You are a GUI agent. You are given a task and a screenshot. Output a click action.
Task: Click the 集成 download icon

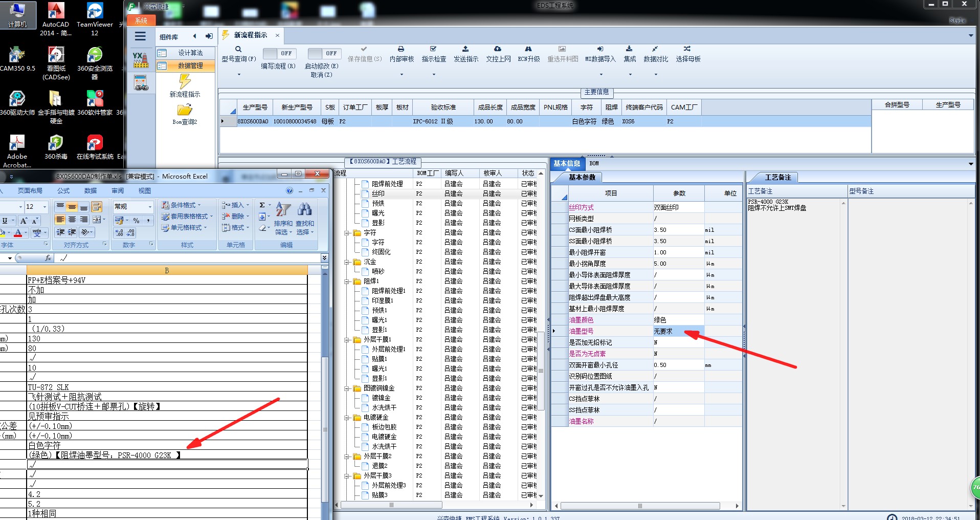629,49
